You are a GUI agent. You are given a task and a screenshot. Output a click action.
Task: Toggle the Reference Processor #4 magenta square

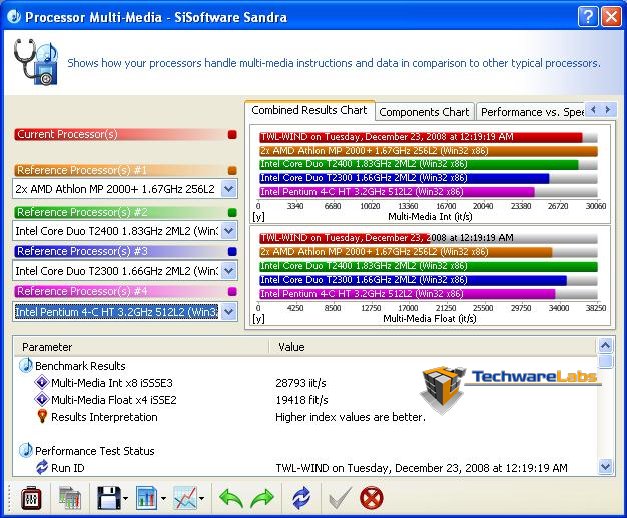232,292
